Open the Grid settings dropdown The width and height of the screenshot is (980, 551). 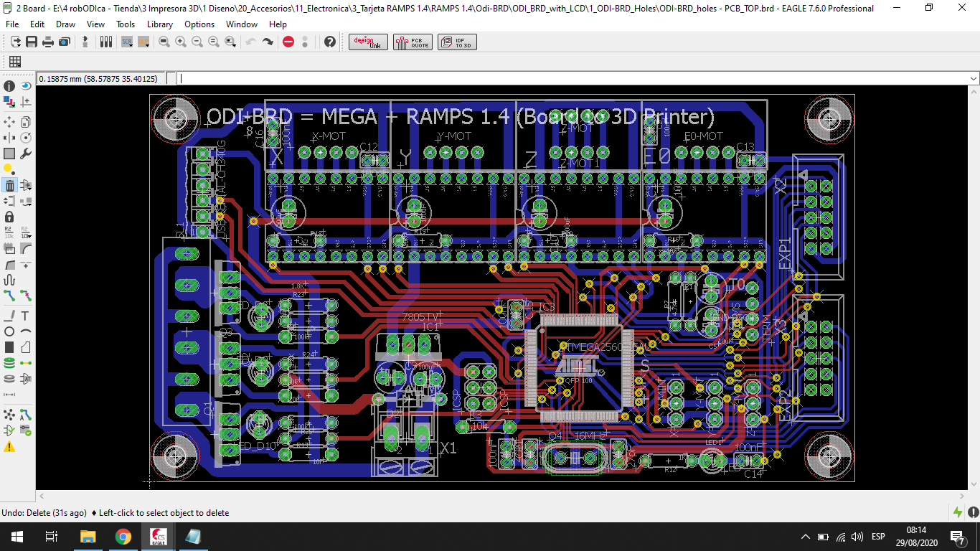15,62
